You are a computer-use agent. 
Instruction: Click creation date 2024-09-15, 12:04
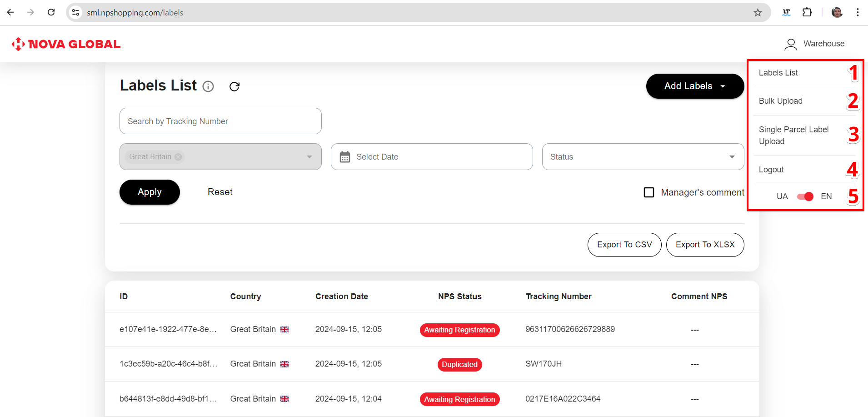pyautogui.click(x=349, y=399)
